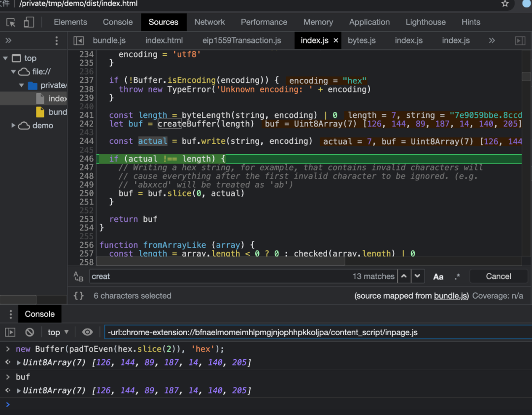Hide navigator sidebar toggle icon

[x=79, y=41]
